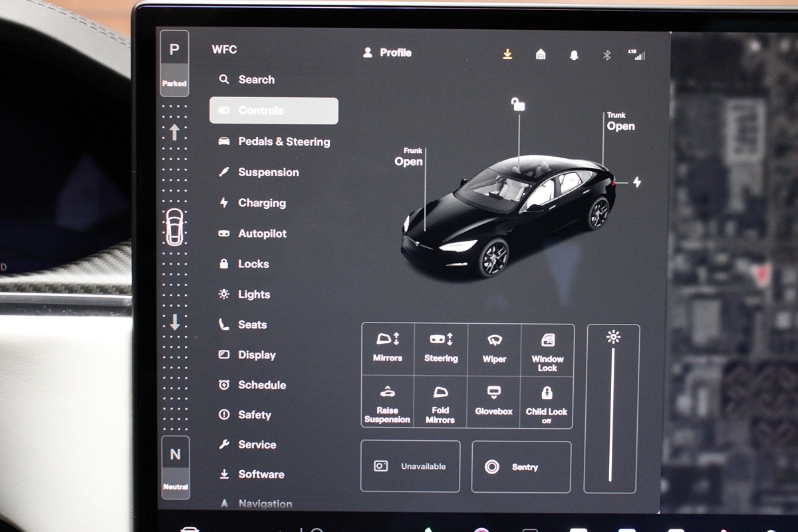This screenshot has width=798, height=532.
Task: Open the Glovebox control
Action: coord(493,402)
